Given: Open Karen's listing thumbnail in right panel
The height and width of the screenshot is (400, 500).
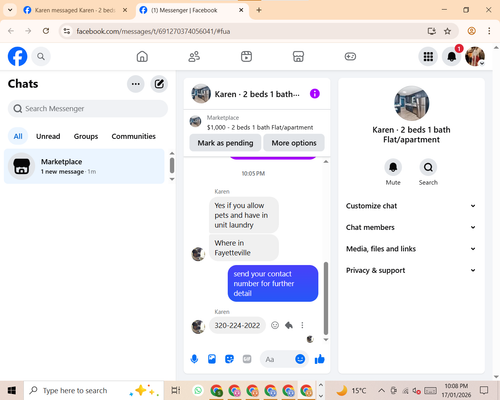Looking at the screenshot, I should click(x=411, y=103).
